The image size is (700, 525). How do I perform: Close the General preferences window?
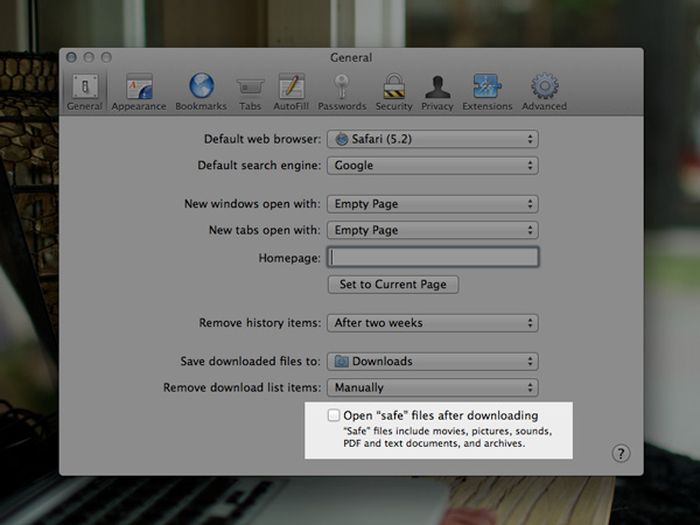[x=71, y=57]
